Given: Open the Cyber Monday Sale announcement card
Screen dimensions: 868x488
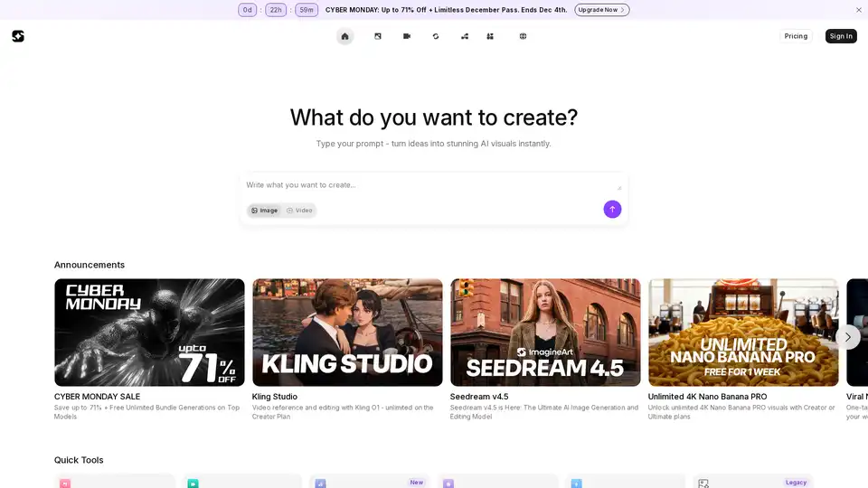Looking at the screenshot, I should [x=149, y=332].
